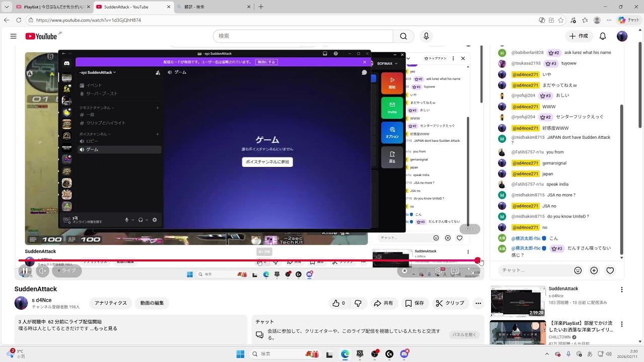The image size is (644, 362).
Task: Create a clip with クリップ
Action: [x=450, y=303]
